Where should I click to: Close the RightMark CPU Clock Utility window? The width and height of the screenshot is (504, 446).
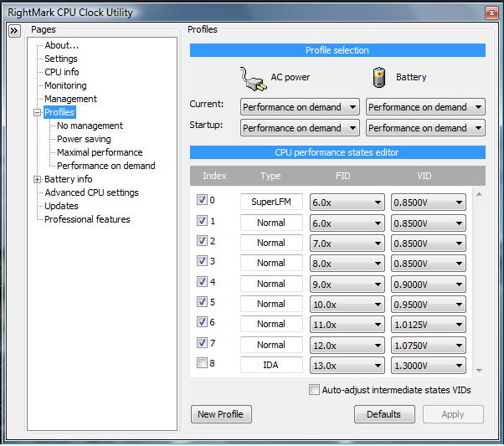pos(491,13)
